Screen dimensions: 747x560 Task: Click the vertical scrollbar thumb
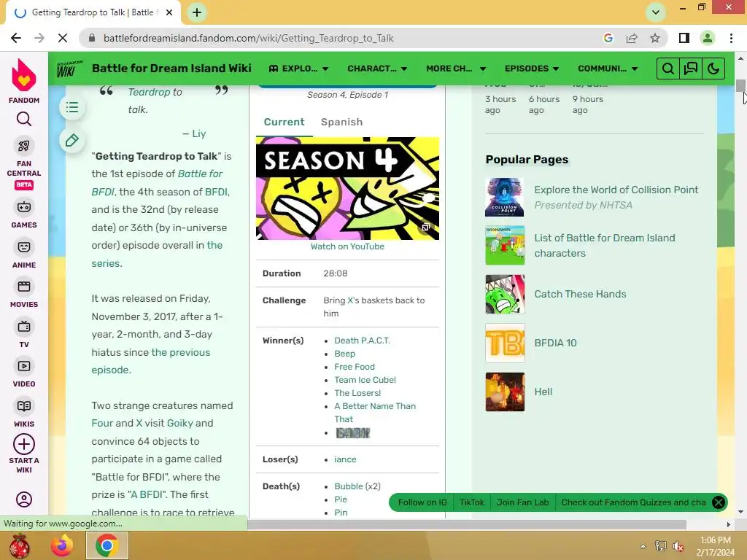tap(740, 86)
